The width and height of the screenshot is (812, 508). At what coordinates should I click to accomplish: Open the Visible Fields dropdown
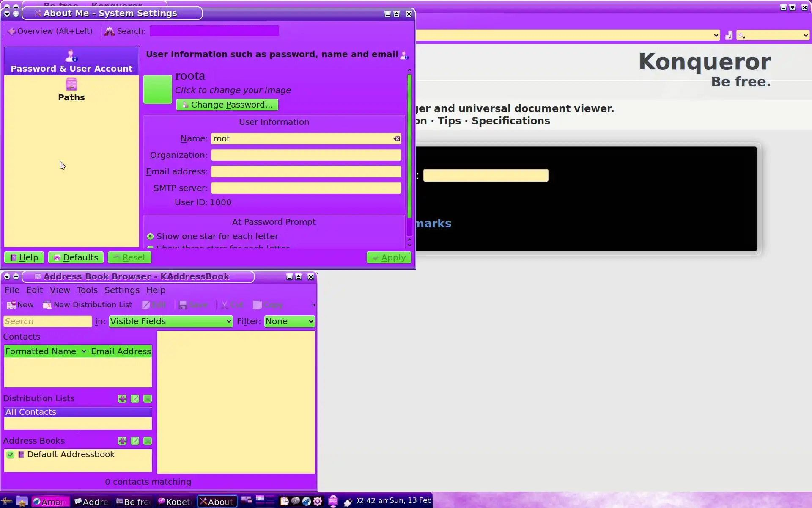click(x=171, y=322)
